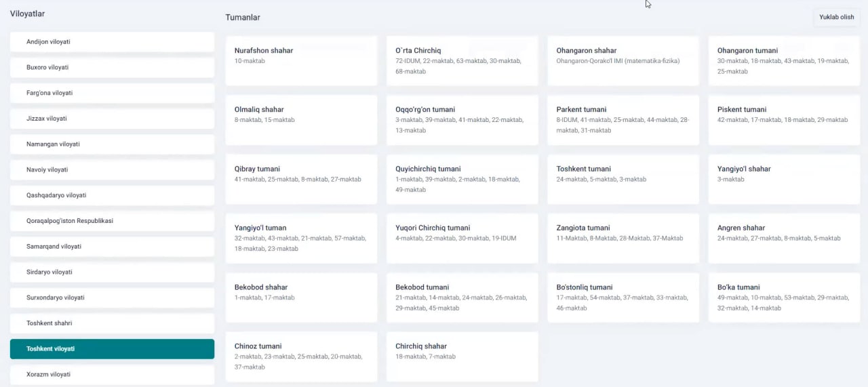This screenshot has height=387, width=868.
Task: Open Xorazm viloyati region
Action: coord(112,374)
